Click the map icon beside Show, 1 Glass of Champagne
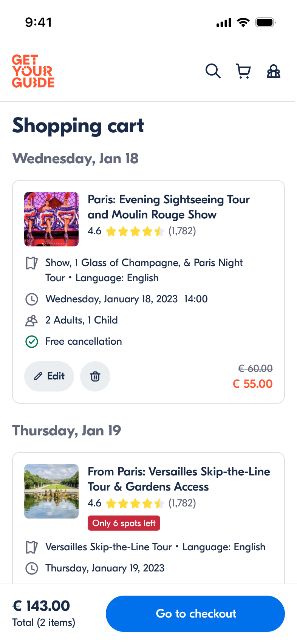 32,263
